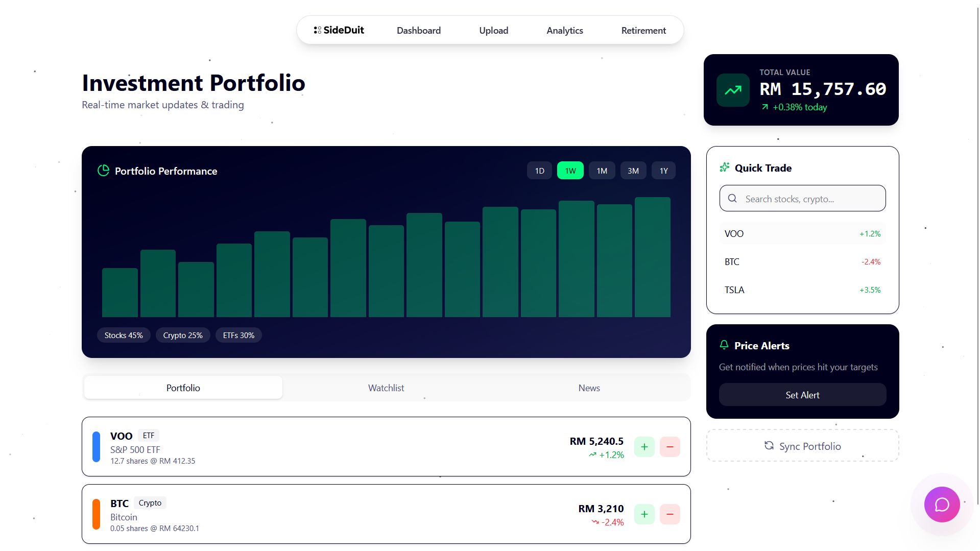The image size is (980, 551).
Task: Sell VOO with the red minus
Action: pos(670,447)
